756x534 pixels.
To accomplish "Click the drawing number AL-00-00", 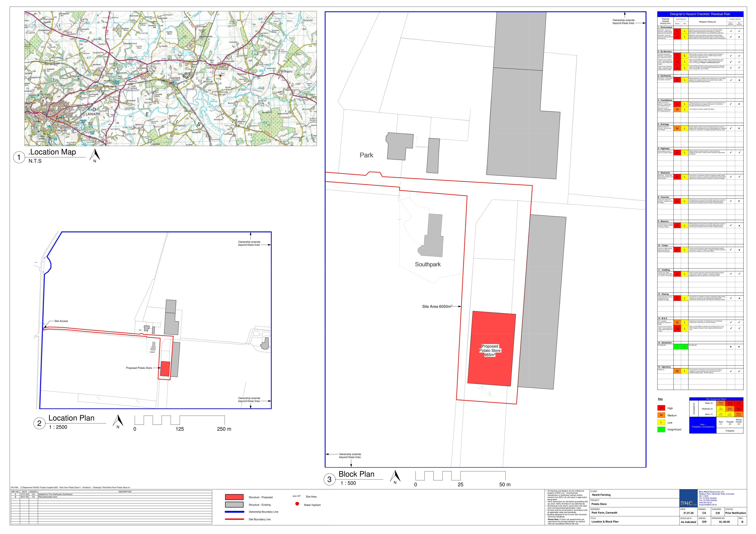I will point(724,522).
